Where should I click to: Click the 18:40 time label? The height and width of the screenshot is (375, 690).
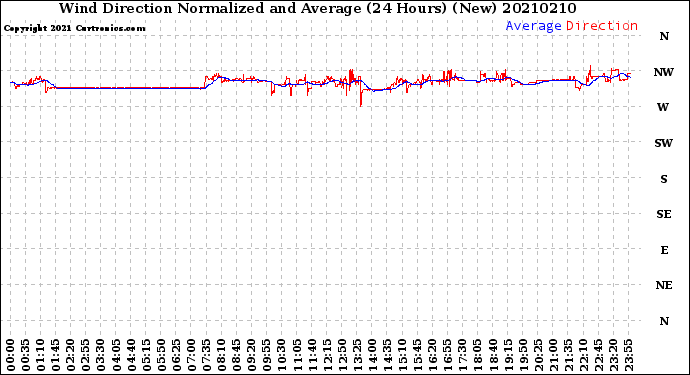coord(493,355)
